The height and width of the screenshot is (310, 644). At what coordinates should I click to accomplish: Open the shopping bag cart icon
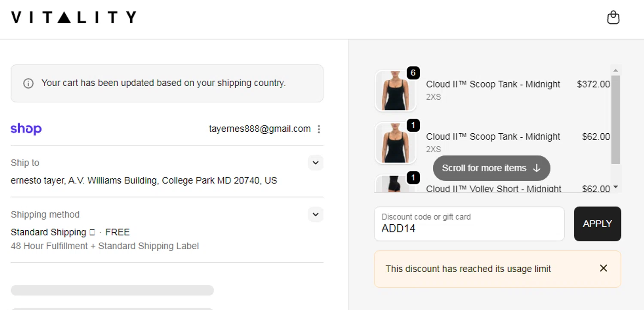pos(613,18)
